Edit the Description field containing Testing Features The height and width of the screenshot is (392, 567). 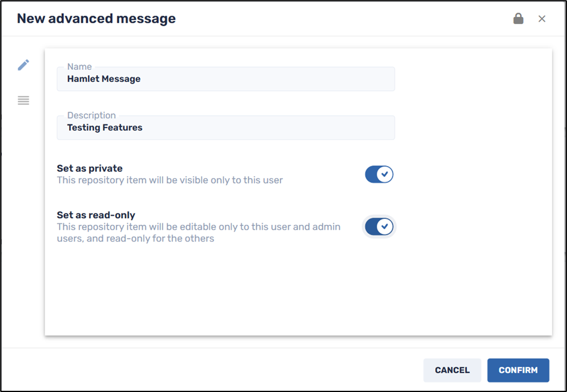(226, 127)
